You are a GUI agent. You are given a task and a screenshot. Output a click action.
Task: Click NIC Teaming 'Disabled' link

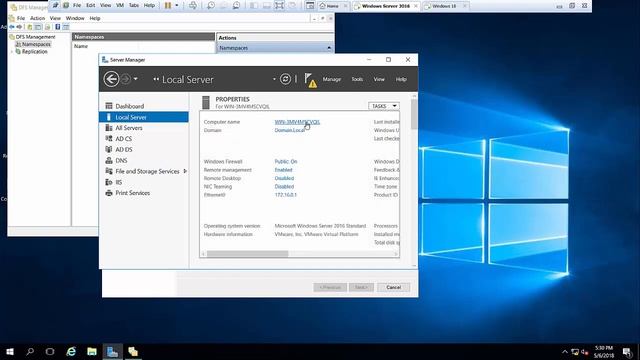pos(284,187)
